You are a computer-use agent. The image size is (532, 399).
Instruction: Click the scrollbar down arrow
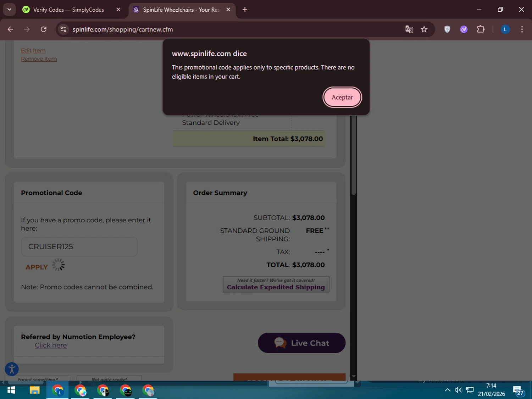coord(353,376)
